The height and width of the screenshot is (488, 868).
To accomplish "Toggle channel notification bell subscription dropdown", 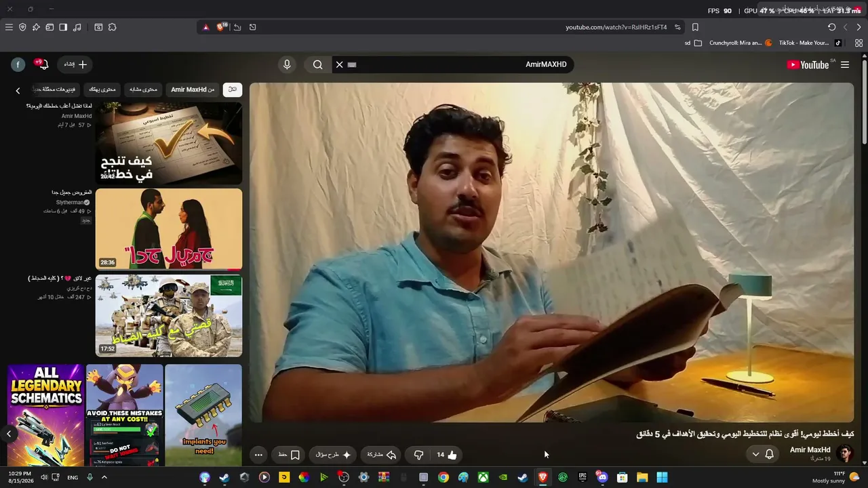I will (762, 454).
